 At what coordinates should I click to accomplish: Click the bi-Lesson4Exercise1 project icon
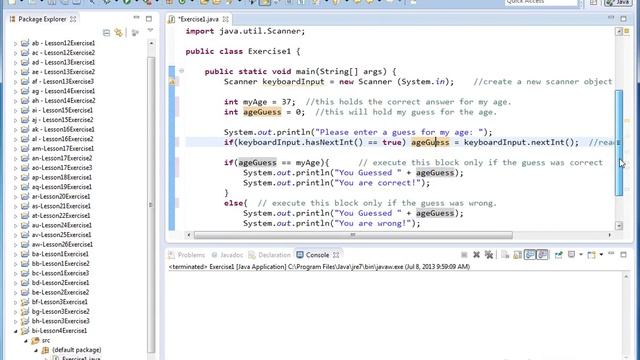(25, 331)
